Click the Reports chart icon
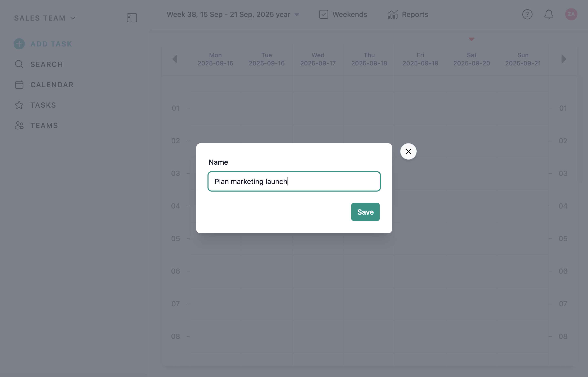This screenshot has width=588, height=377. (393, 14)
